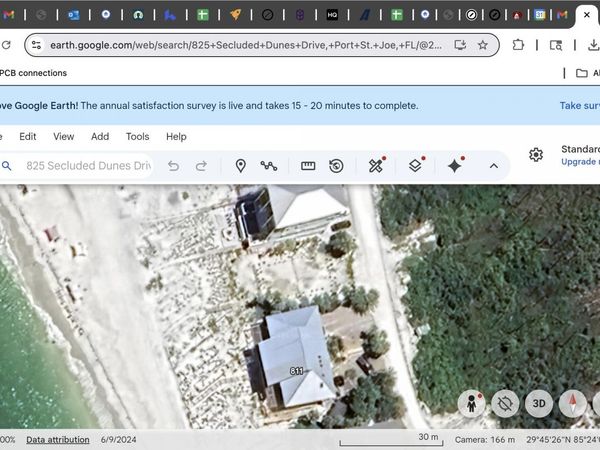The width and height of the screenshot is (600, 450).
Task: Open the Edit menu
Action: [28, 137]
